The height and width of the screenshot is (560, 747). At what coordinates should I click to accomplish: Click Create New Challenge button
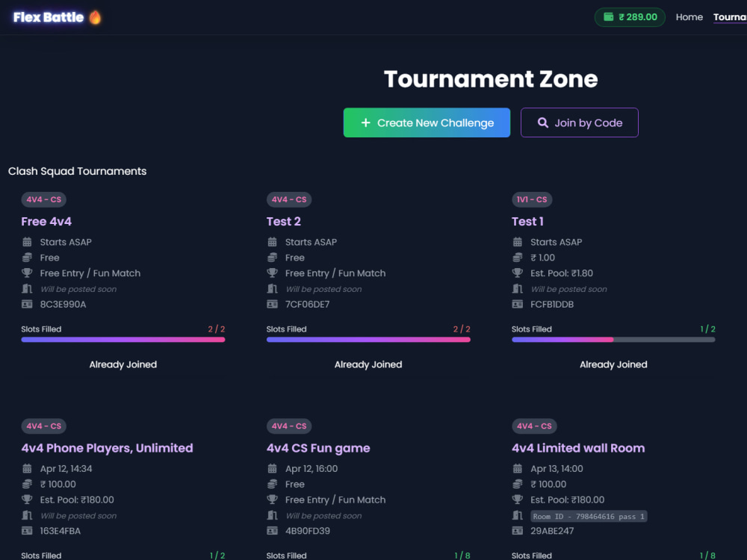pos(427,122)
